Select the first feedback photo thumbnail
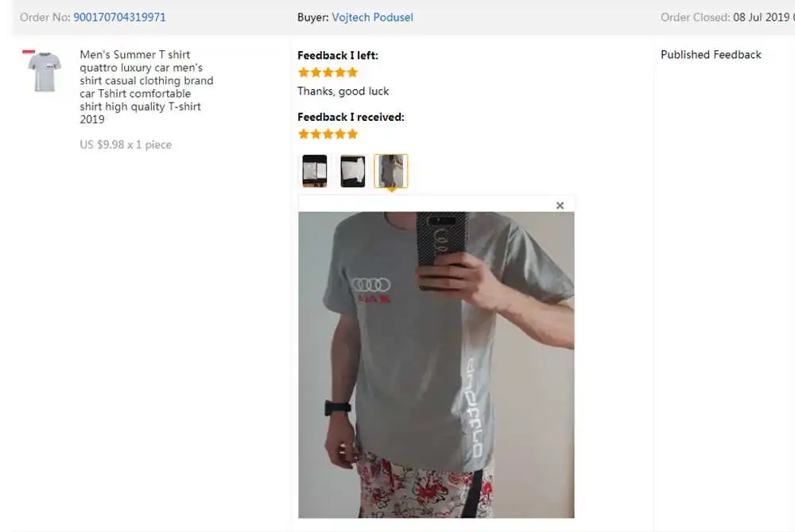The image size is (795, 532). (x=315, y=171)
